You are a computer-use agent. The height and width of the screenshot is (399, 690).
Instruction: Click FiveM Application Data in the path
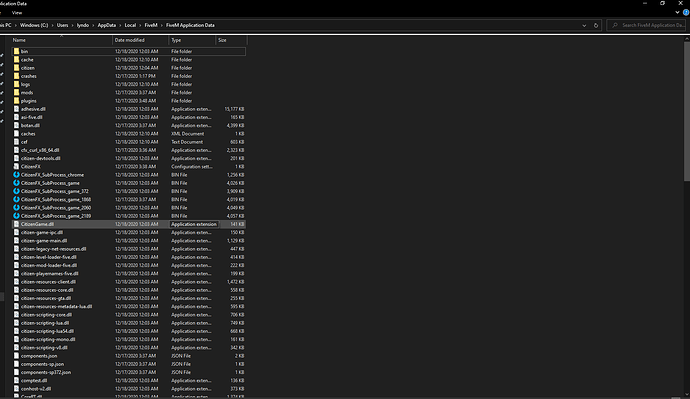pyautogui.click(x=190, y=25)
